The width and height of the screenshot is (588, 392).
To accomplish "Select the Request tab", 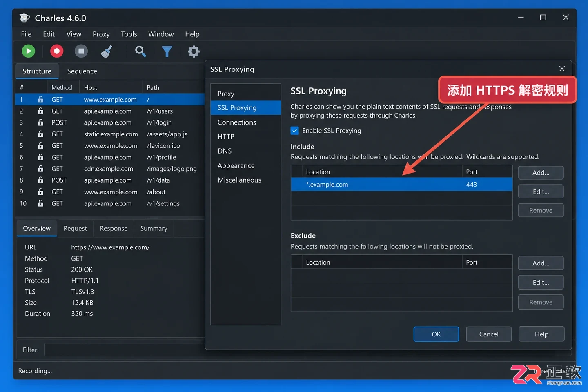I will 75,229.
